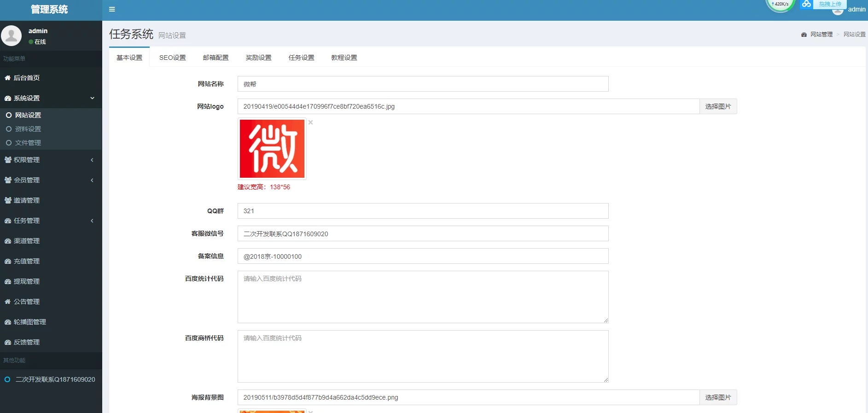
Task: Open the 邮箱配置 tab
Action: pos(216,58)
